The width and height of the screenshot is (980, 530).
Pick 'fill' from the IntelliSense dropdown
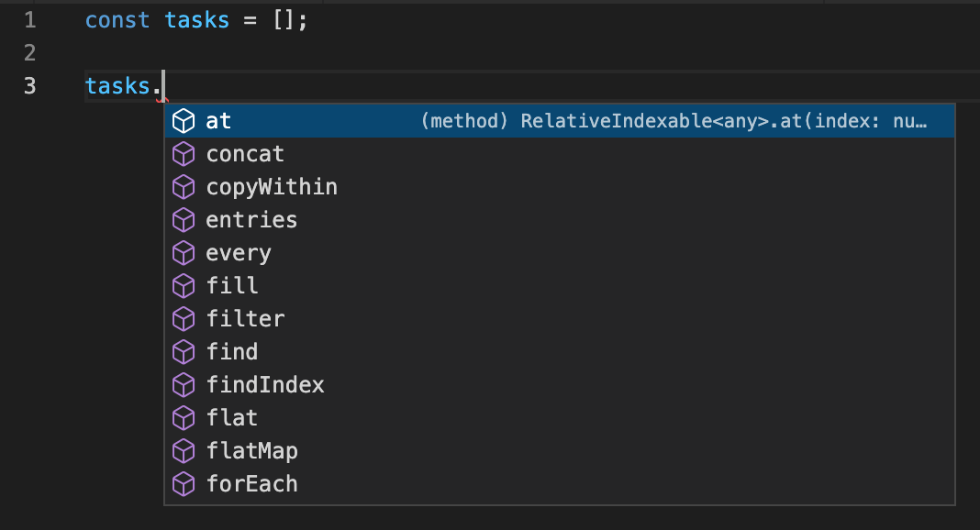point(231,285)
